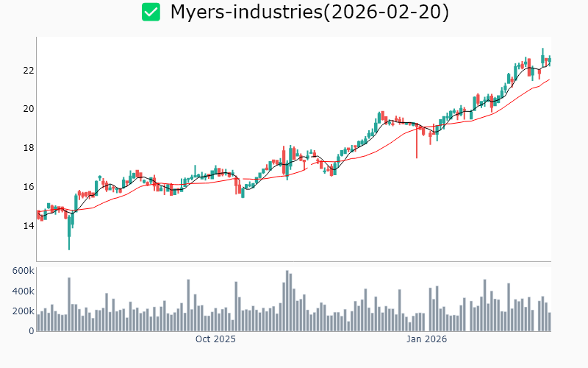Click the highest-reaching candlestick at the chart's top right
Image resolution: width=588 pixels, height=368 pixels.
[543, 57]
